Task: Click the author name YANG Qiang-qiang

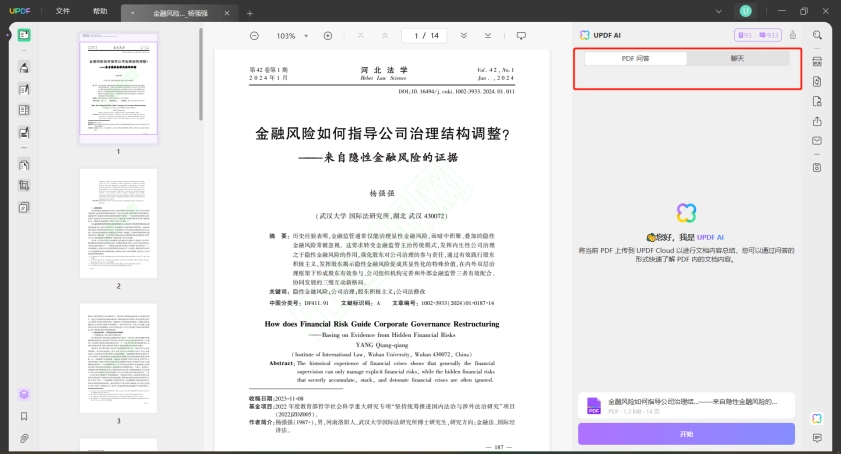Action: (x=382, y=345)
